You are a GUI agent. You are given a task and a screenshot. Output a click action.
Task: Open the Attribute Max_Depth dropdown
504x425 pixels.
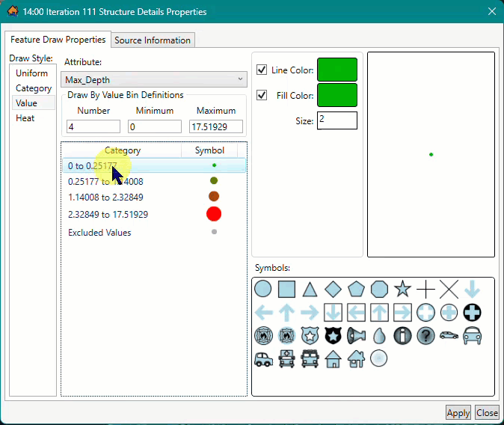coord(154,79)
